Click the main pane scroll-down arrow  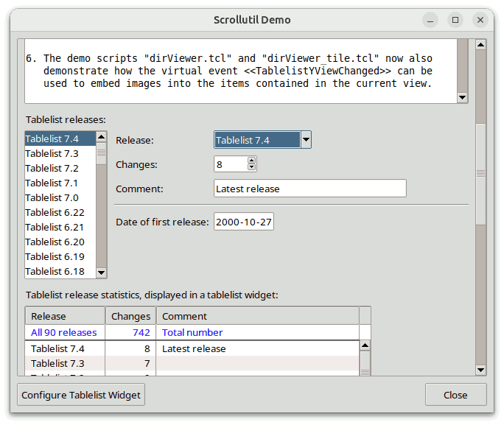pyautogui.click(x=480, y=369)
